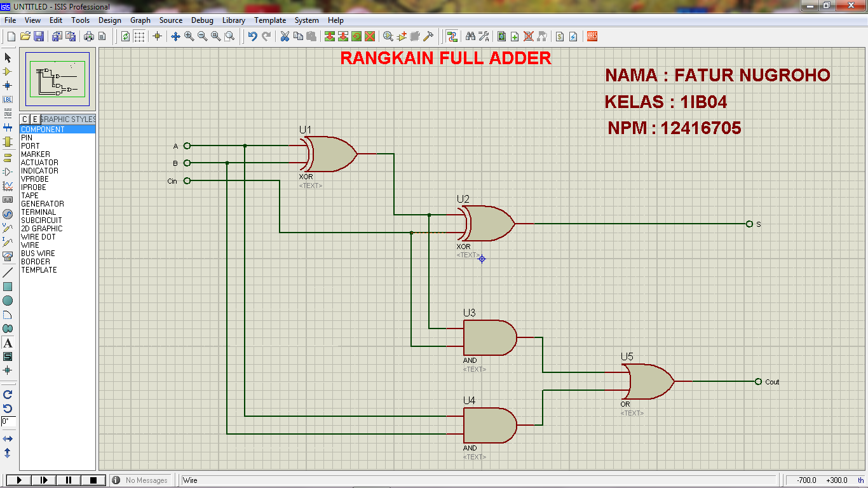Open the bill of materials report
The height and width of the screenshot is (488, 868).
tap(560, 36)
